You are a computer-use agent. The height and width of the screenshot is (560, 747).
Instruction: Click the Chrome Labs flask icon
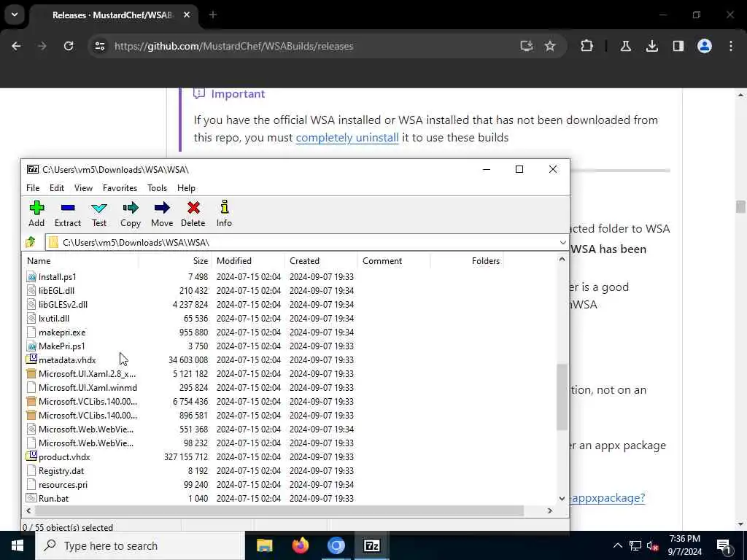(625, 46)
